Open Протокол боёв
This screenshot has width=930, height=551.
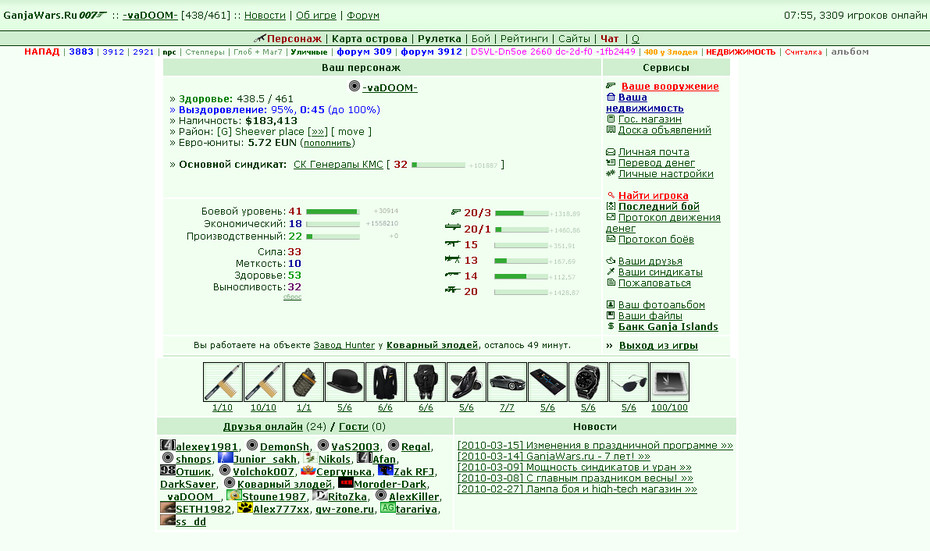(656, 239)
